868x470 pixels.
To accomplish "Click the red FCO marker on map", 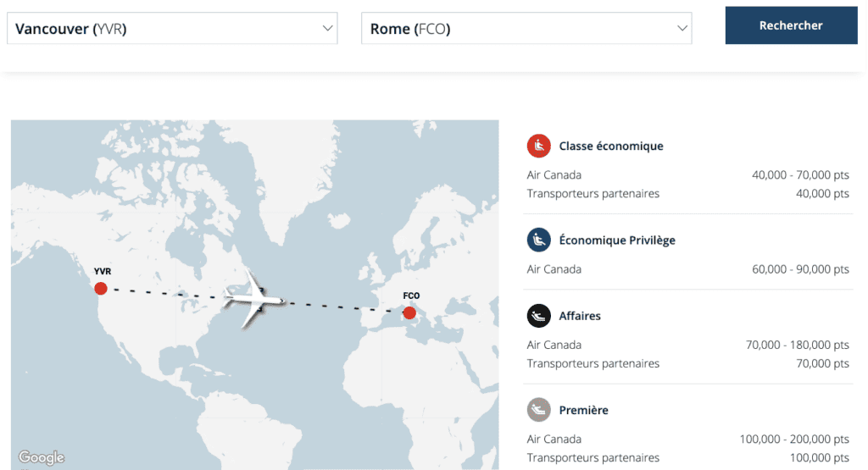I will click(x=409, y=313).
